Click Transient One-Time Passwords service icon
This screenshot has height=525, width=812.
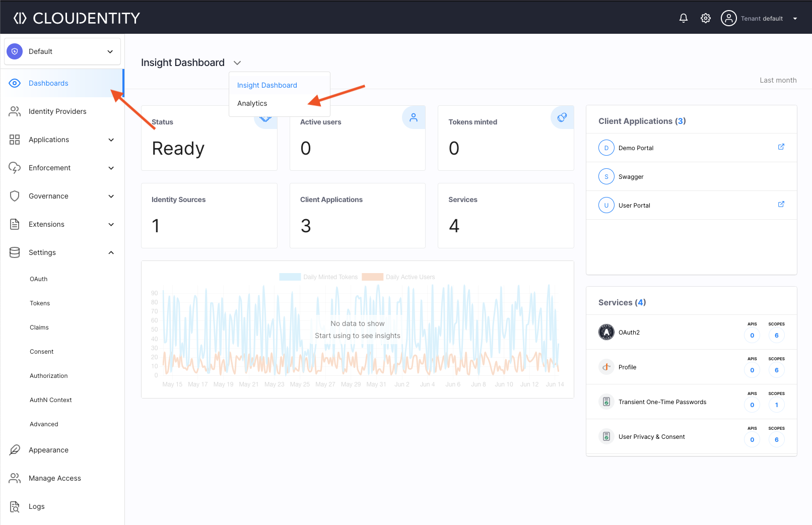tap(606, 402)
